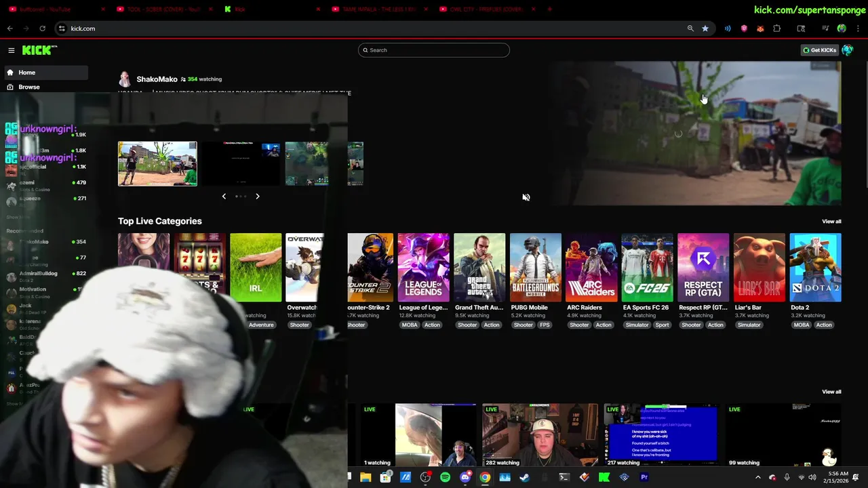Open the Chrome profile avatar
The height and width of the screenshot is (488, 868).
(x=842, y=28)
